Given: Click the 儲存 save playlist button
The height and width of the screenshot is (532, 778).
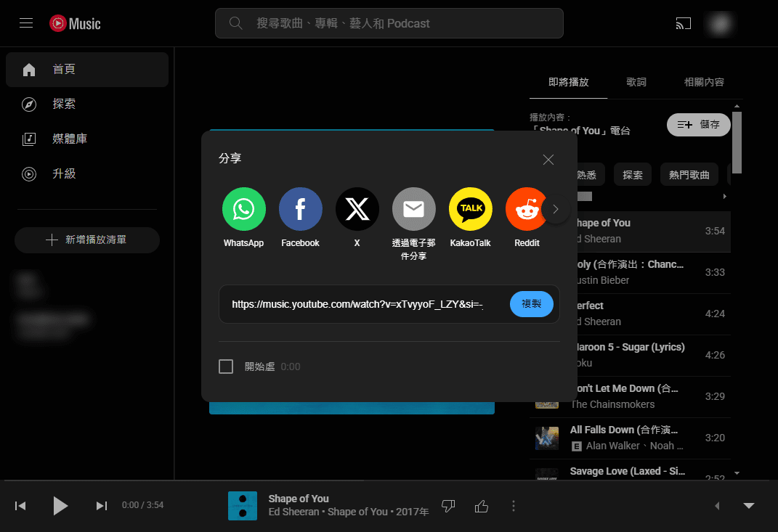Looking at the screenshot, I should click(x=698, y=124).
